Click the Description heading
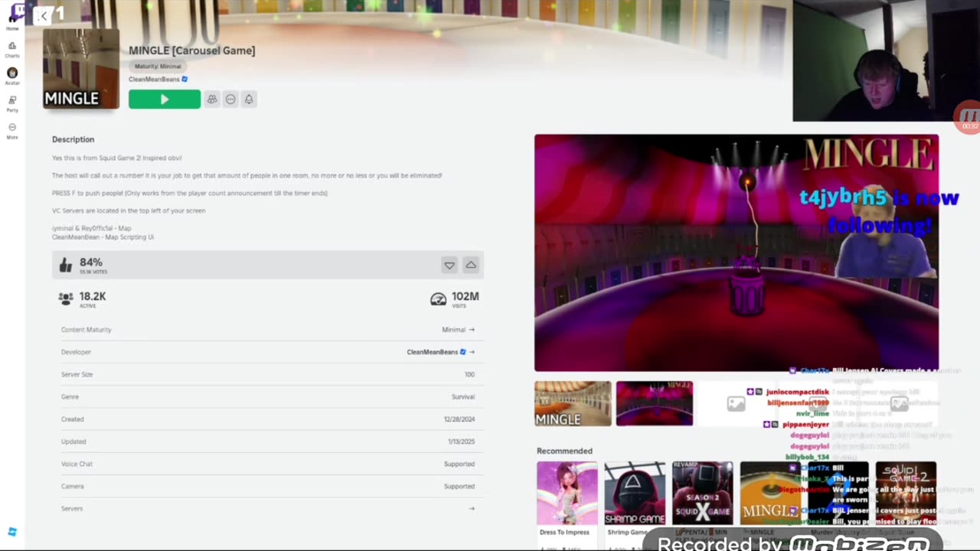Image resolution: width=980 pixels, height=551 pixels. (73, 139)
